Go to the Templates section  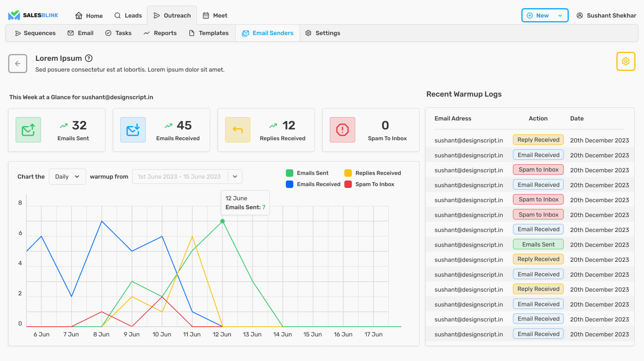click(209, 33)
